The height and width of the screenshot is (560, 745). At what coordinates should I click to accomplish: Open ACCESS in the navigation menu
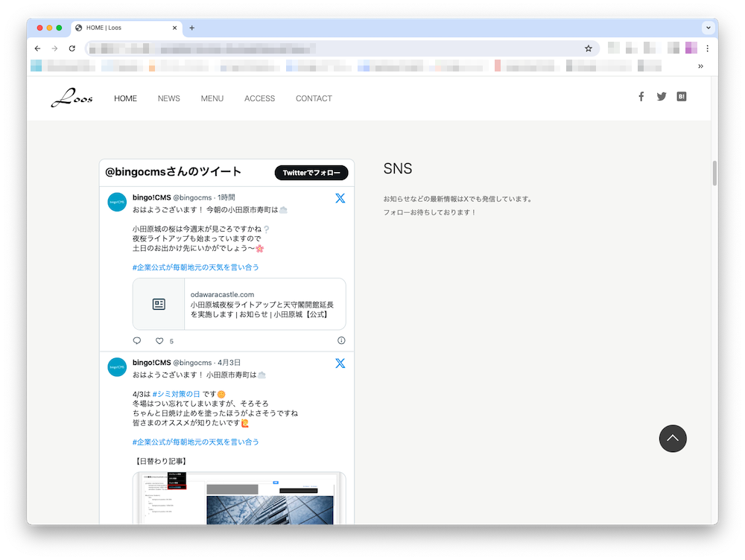[259, 98]
